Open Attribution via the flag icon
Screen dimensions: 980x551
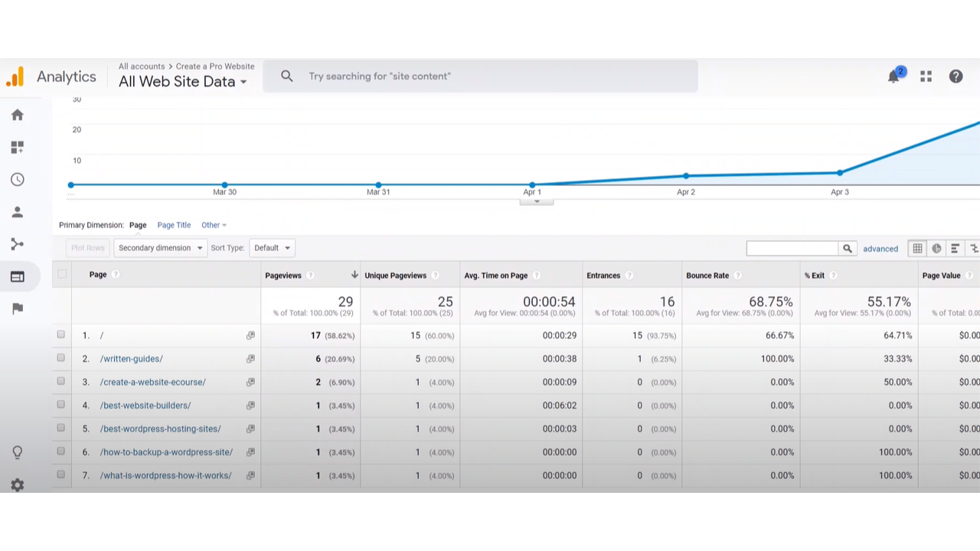[x=17, y=308]
